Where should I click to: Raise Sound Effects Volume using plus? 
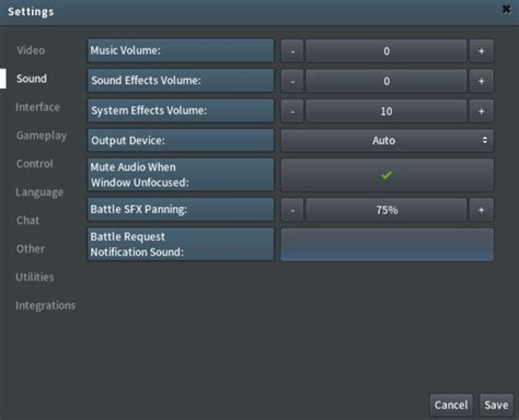[481, 81]
